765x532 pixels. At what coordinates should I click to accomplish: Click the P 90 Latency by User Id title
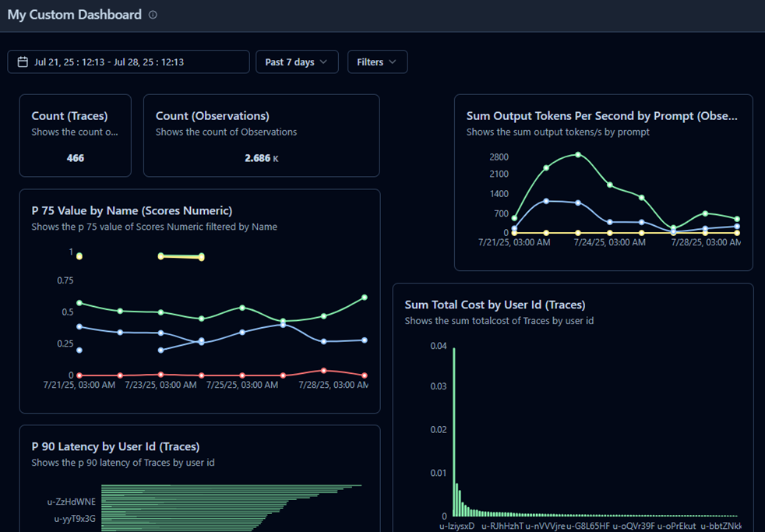(115, 446)
